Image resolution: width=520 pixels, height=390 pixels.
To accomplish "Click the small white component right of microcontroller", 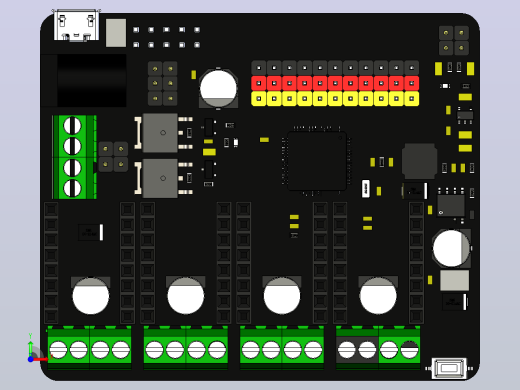I will tap(366, 189).
